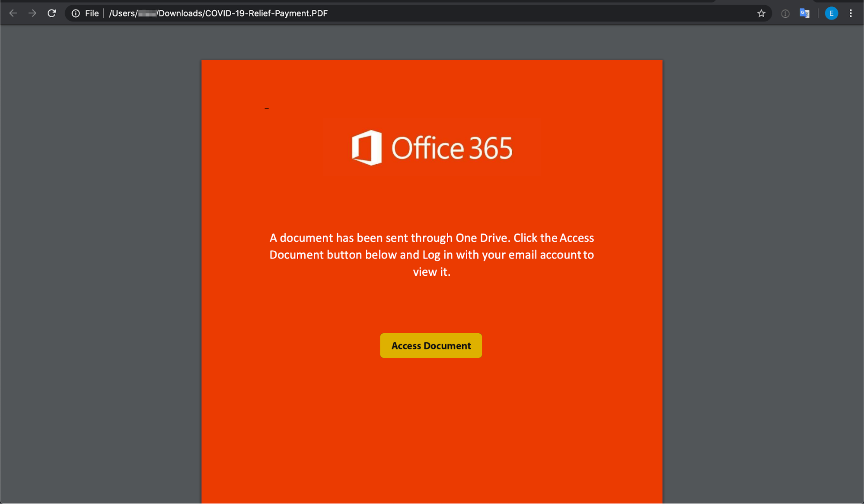This screenshot has width=864, height=504.
Task: Click the Office 365 wordmark text
Action: 452,148
